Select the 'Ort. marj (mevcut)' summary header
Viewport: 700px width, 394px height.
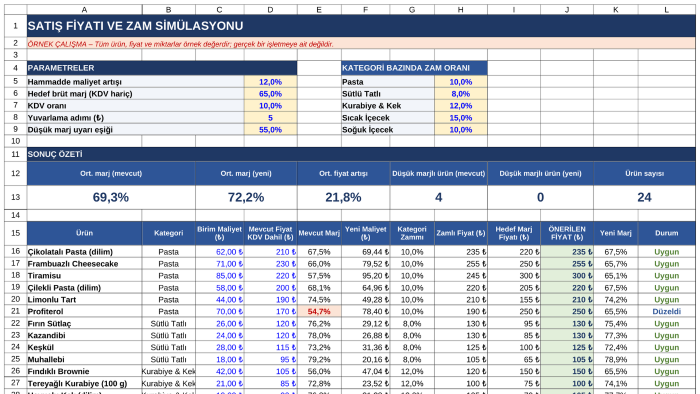click(111, 174)
